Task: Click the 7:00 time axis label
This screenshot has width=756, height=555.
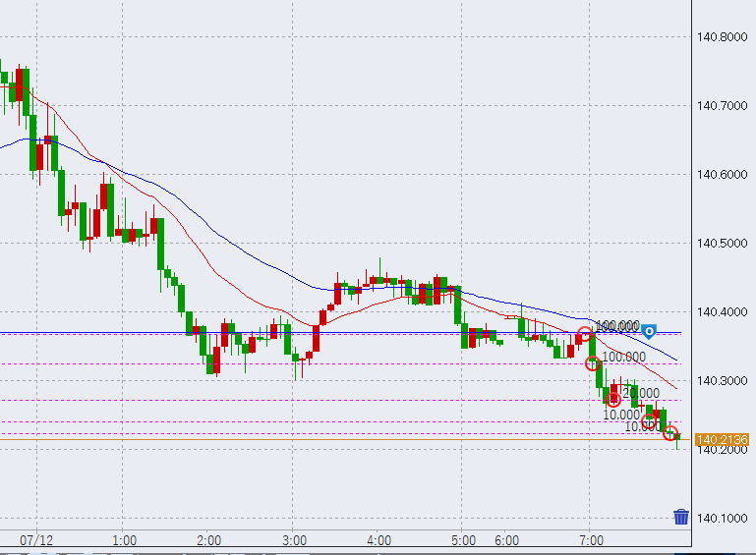Action: (x=590, y=540)
